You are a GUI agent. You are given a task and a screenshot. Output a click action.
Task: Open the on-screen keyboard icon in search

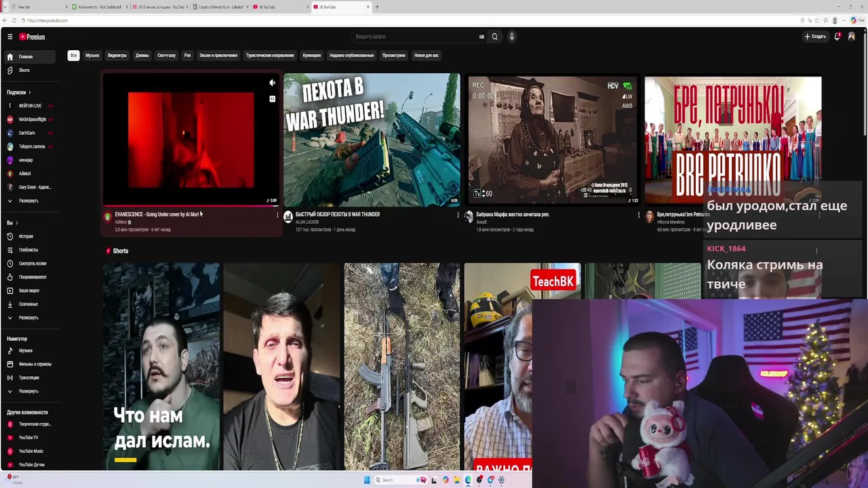point(481,37)
